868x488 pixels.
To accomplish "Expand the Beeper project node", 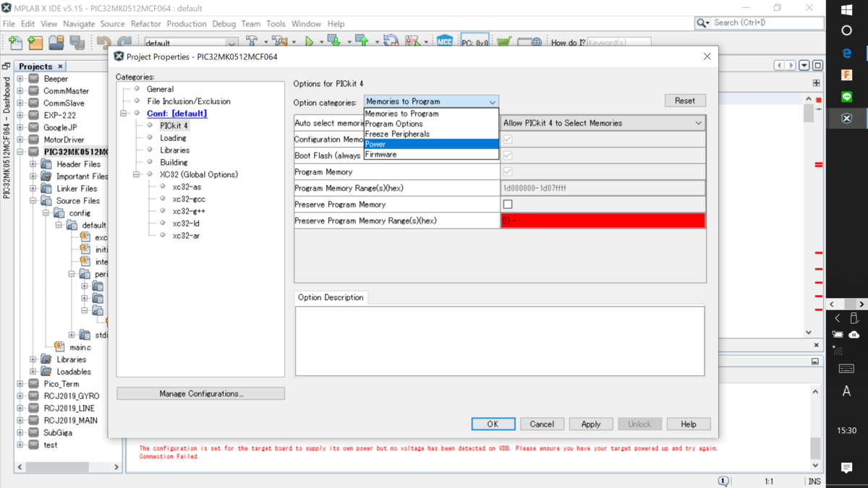I will pyautogui.click(x=20, y=79).
